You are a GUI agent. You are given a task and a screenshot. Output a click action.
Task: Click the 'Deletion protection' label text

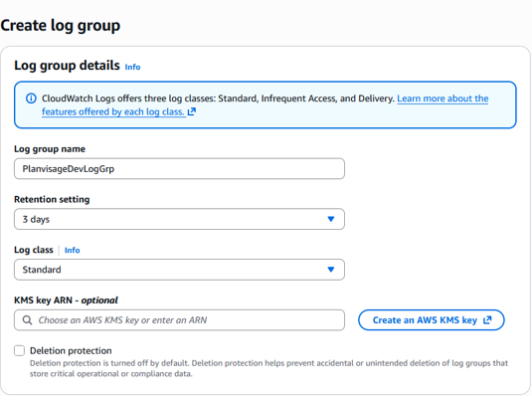click(71, 351)
